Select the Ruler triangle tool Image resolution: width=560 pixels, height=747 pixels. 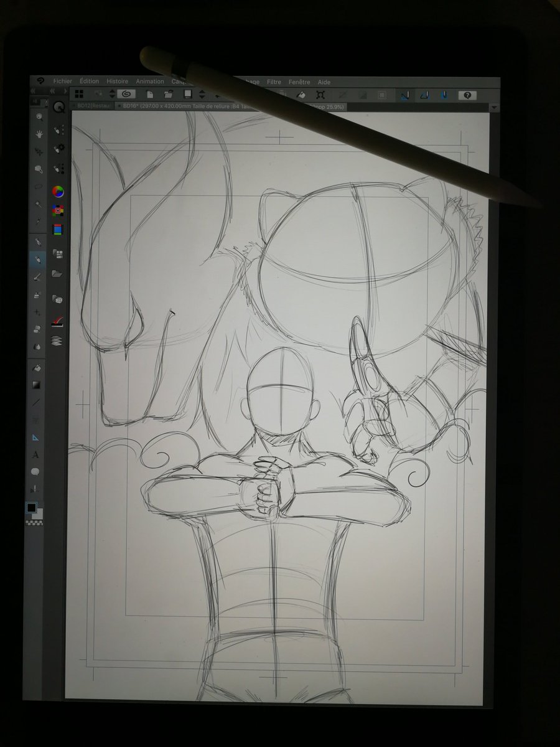pyautogui.click(x=37, y=438)
